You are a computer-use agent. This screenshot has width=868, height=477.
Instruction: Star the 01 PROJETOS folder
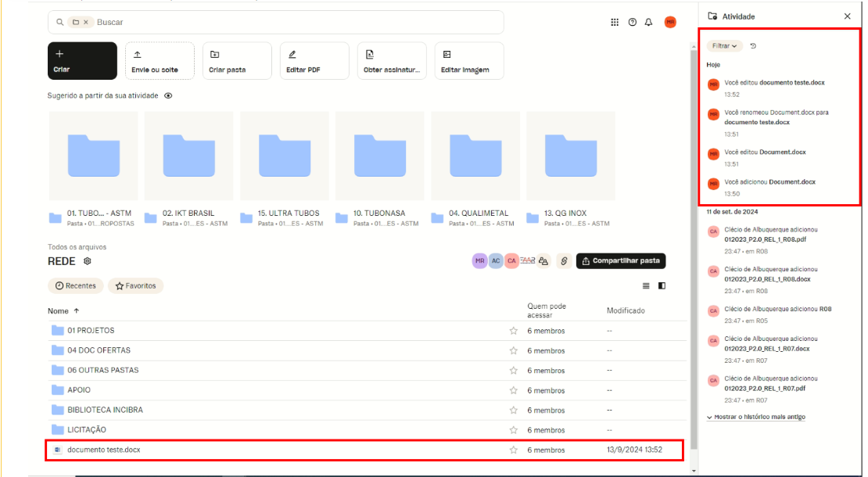pyautogui.click(x=514, y=331)
